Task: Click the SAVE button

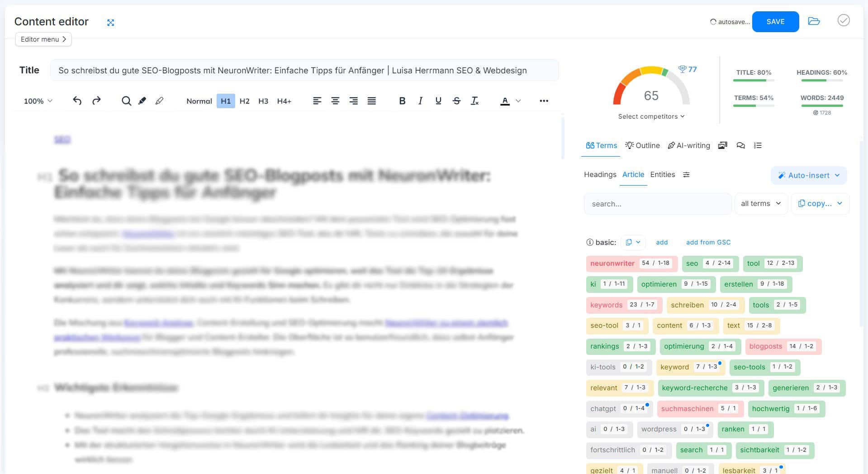Action: [775, 22]
